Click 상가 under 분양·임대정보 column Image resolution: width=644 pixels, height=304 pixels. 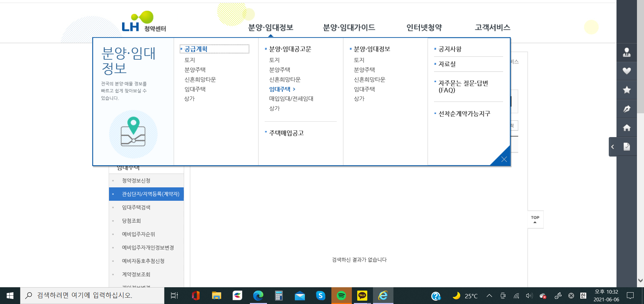pos(359,99)
